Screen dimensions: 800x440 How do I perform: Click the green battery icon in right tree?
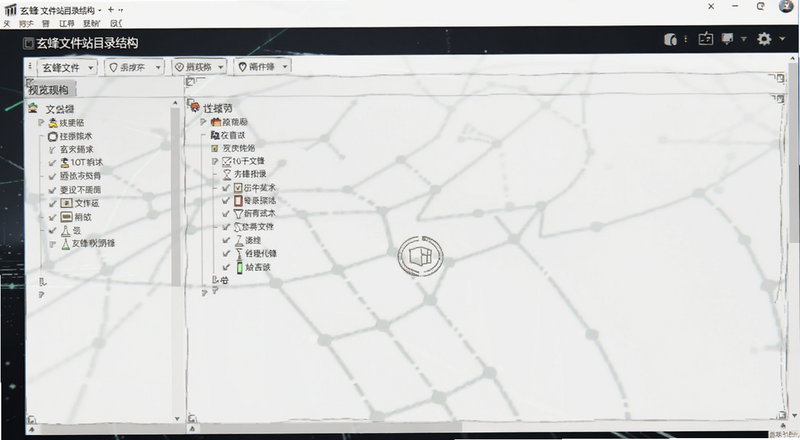(x=239, y=267)
